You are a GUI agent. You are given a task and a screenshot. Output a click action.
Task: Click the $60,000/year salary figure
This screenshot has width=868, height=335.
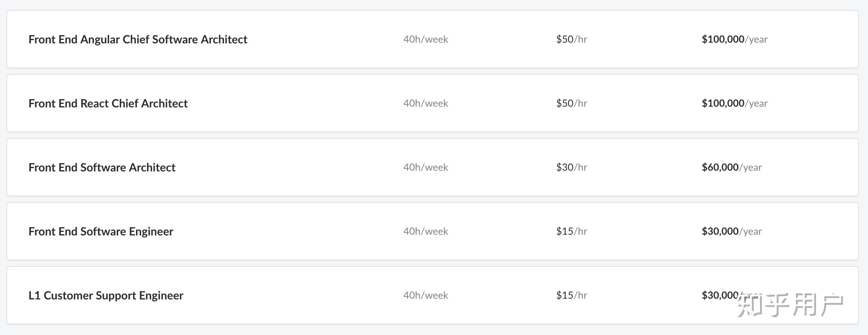(732, 167)
